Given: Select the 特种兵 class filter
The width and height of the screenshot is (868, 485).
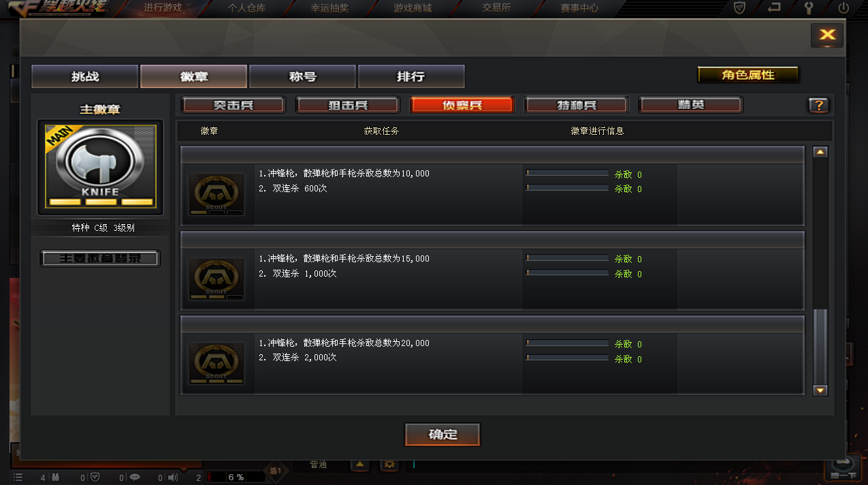Looking at the screenshot, I should point(576,105).
